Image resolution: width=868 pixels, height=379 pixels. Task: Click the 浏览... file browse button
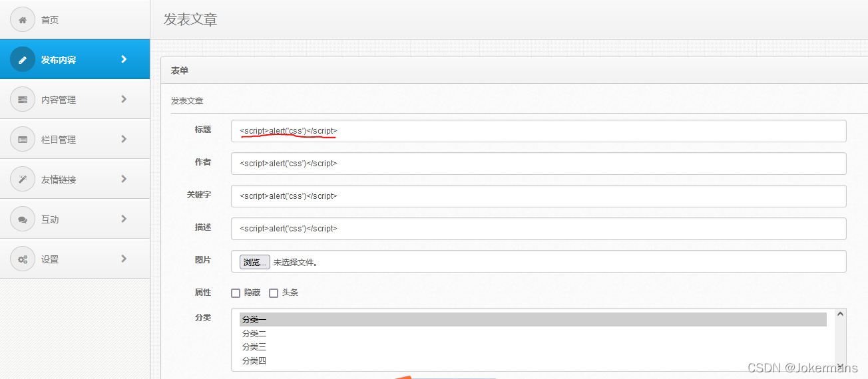coord(255,262)
